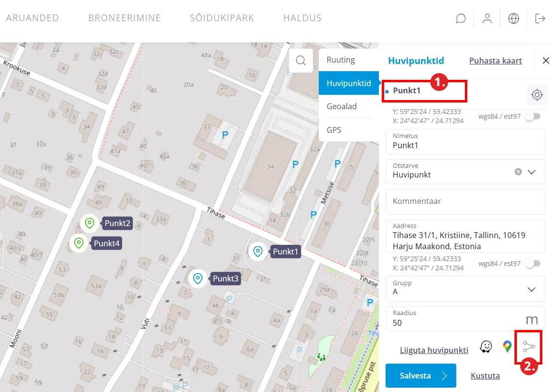Toggle lower wgs84 / est97 switch below address
Image resolution: width=551 pixels, height=392 pixels.
click(533, 264)
